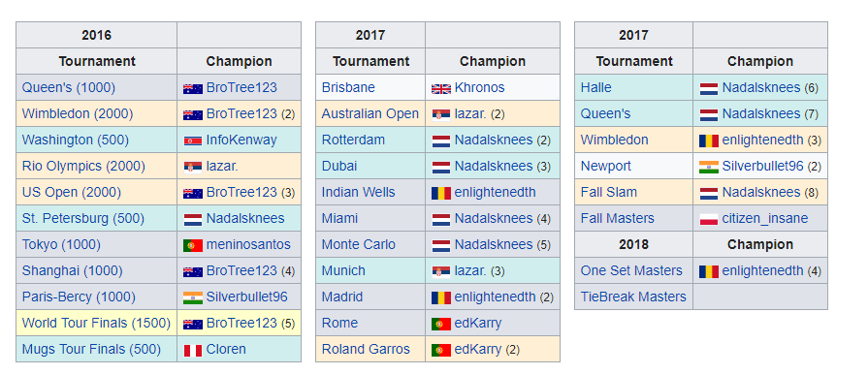This screenshot has width=868, height=375.
Task: Open the One Set Masters link
Action: tap(631, 270)
